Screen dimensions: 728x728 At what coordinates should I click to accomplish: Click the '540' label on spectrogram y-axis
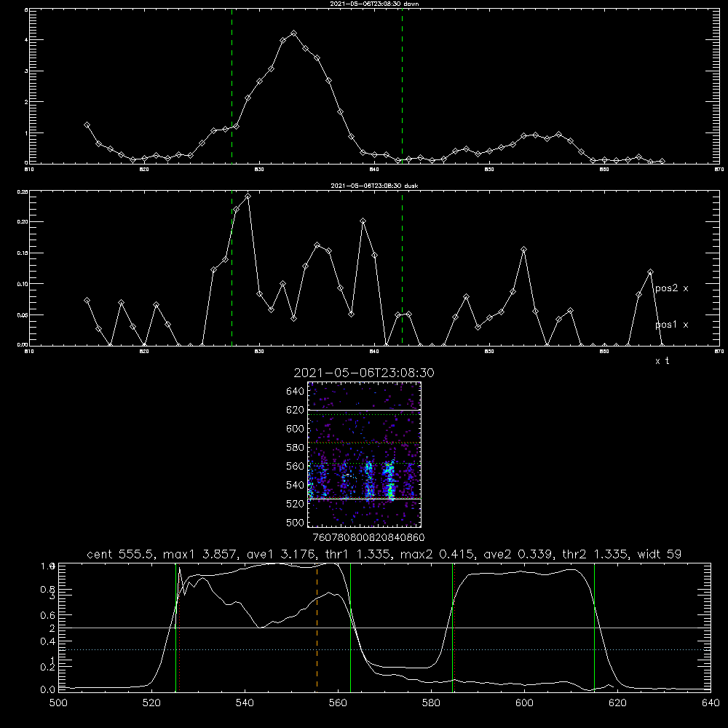(296, 485)
